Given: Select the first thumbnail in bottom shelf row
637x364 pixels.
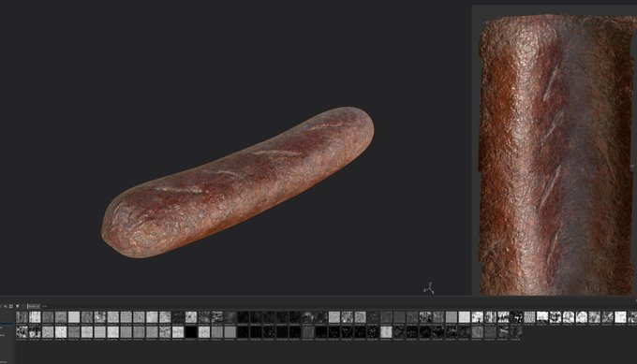Looking at the screenshot, I should [22, 332].
